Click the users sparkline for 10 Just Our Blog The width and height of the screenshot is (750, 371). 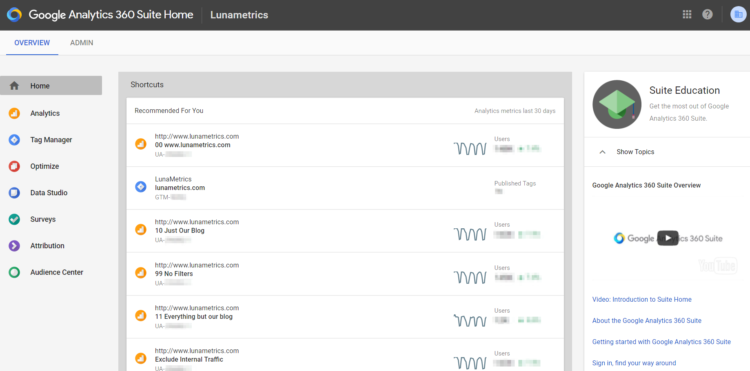(470, 234)
